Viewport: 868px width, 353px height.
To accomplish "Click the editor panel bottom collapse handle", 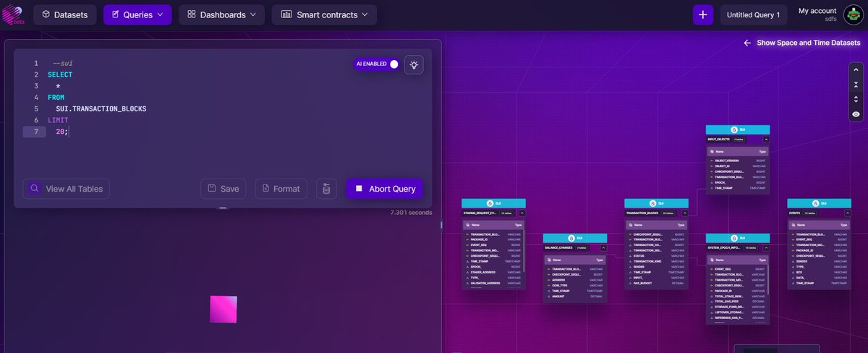I will click(x=223, y=208).
